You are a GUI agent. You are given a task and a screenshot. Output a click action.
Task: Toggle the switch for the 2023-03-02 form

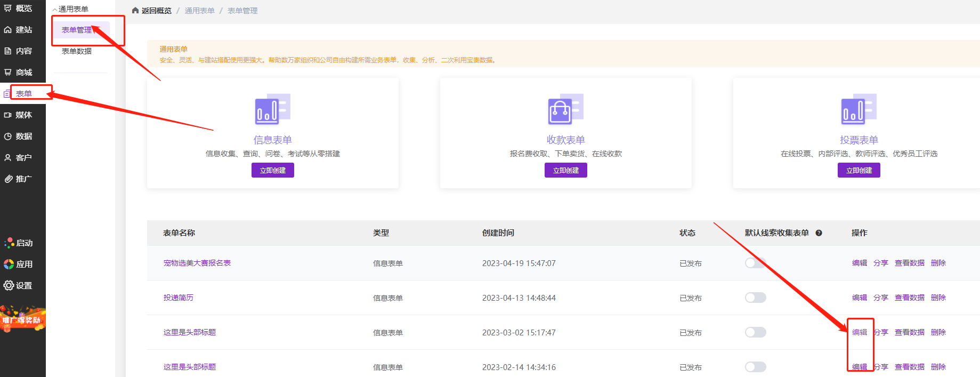(755, 332)
